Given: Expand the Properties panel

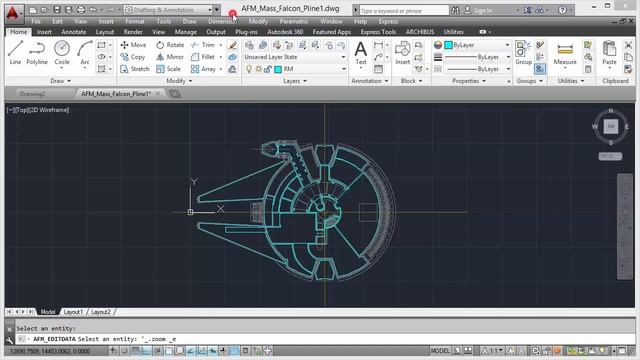Looking at the screenshot, I should (x=469, y=81).
